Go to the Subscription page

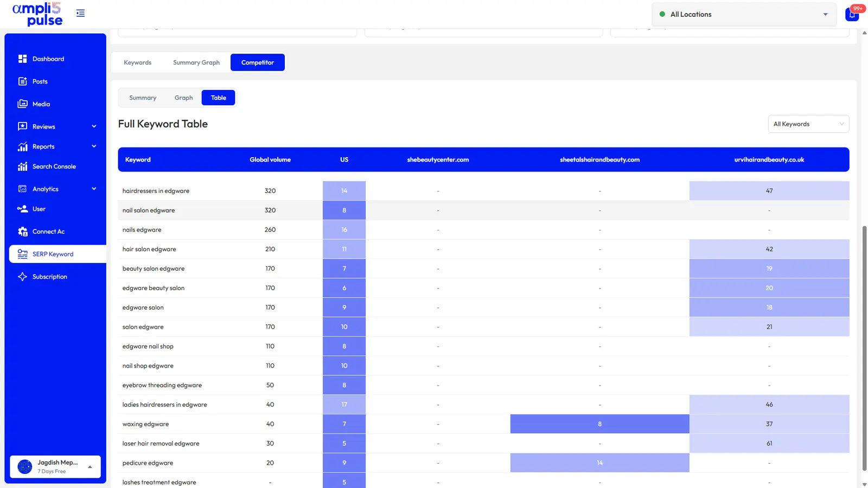(50, 277)
